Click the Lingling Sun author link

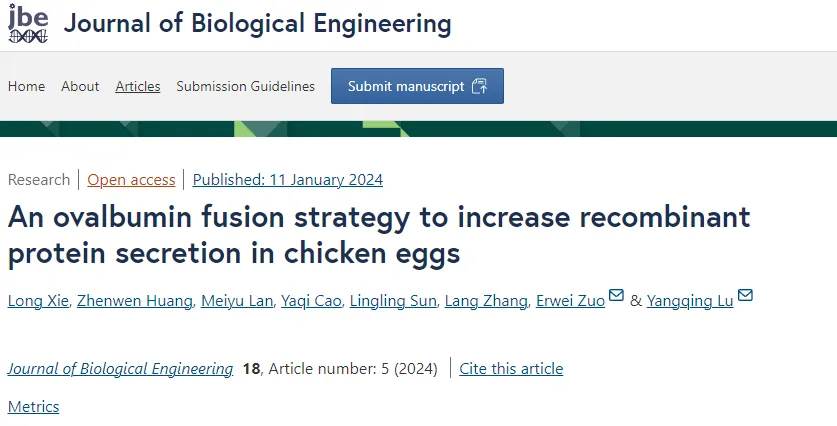[x=393, y=301]
